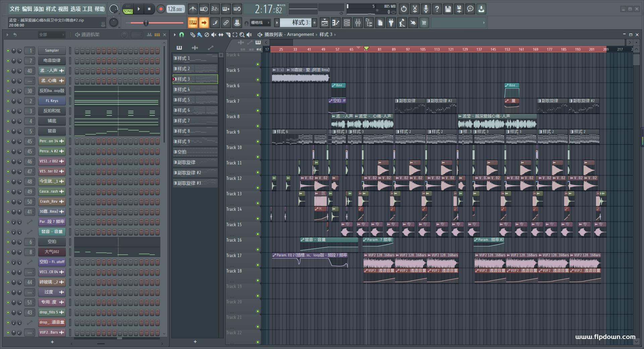
Task: Toggle the recording countdown icon
Action: click(215, 9)
